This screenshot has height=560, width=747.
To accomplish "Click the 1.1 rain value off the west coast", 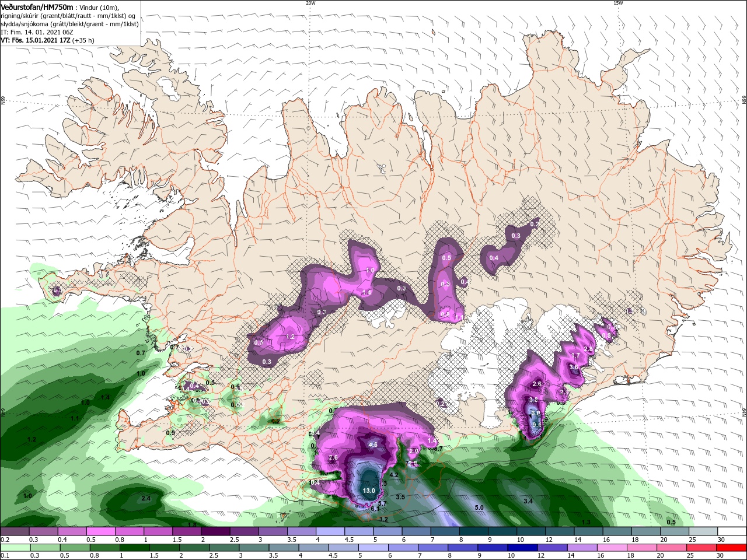I will pos(75,418).
